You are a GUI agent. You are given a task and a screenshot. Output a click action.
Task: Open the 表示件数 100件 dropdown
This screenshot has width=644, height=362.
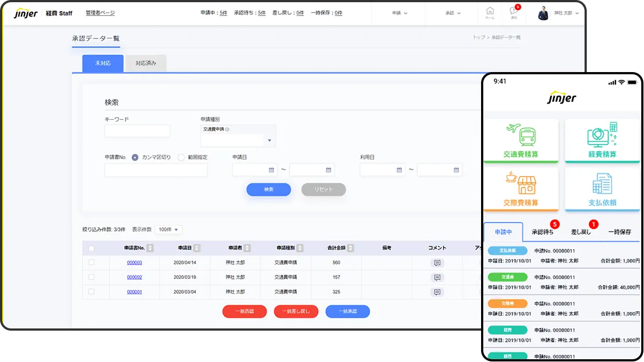(168, 229)
